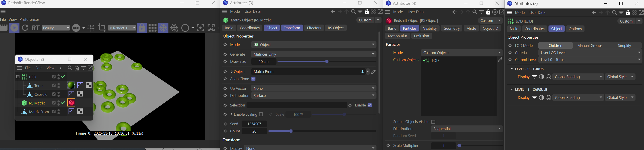
Task: Click the Simplify LOD mode button
Action: pyautogui.click(x=625, y=46)
